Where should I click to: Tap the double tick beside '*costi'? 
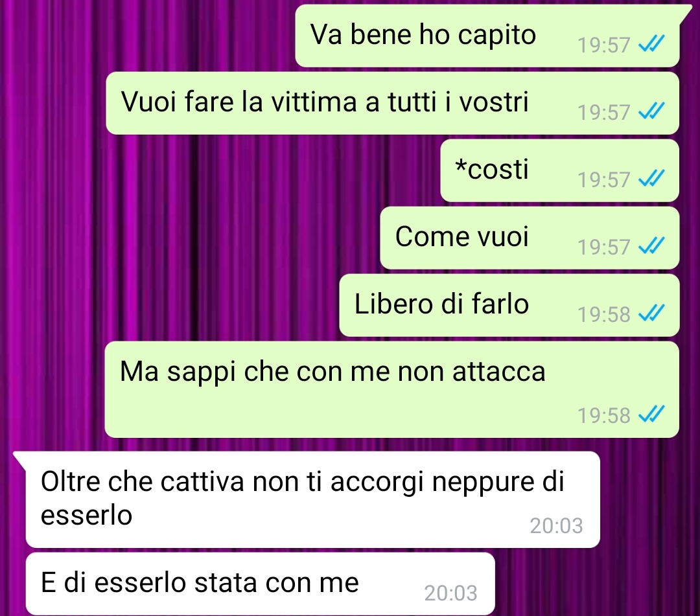click(651, 178)
